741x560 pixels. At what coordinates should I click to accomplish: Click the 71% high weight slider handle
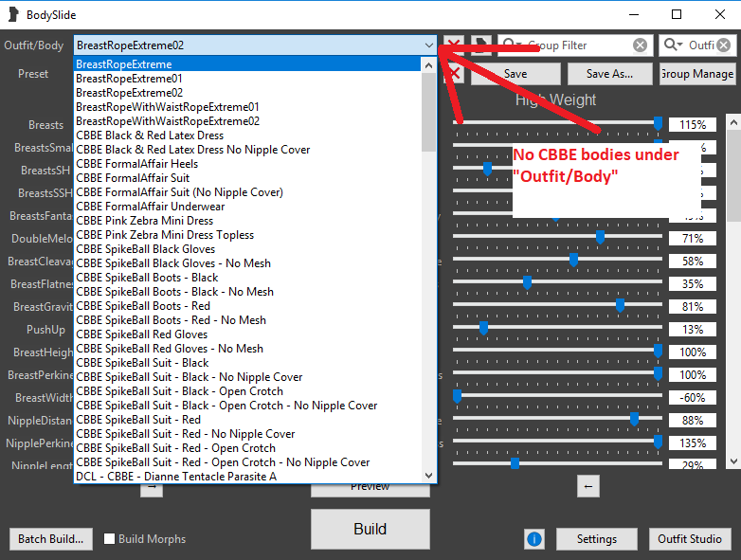(600, 237)
